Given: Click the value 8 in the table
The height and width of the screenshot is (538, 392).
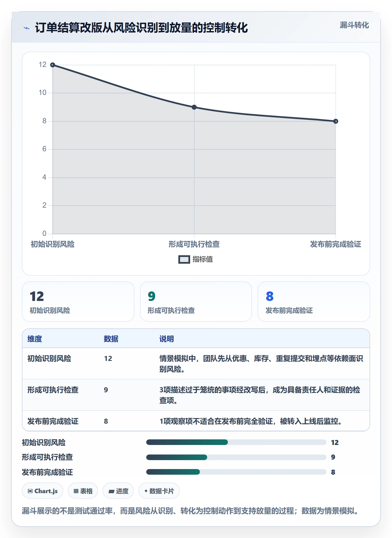Looking at the screenshot, I should [x=106, y=421].
